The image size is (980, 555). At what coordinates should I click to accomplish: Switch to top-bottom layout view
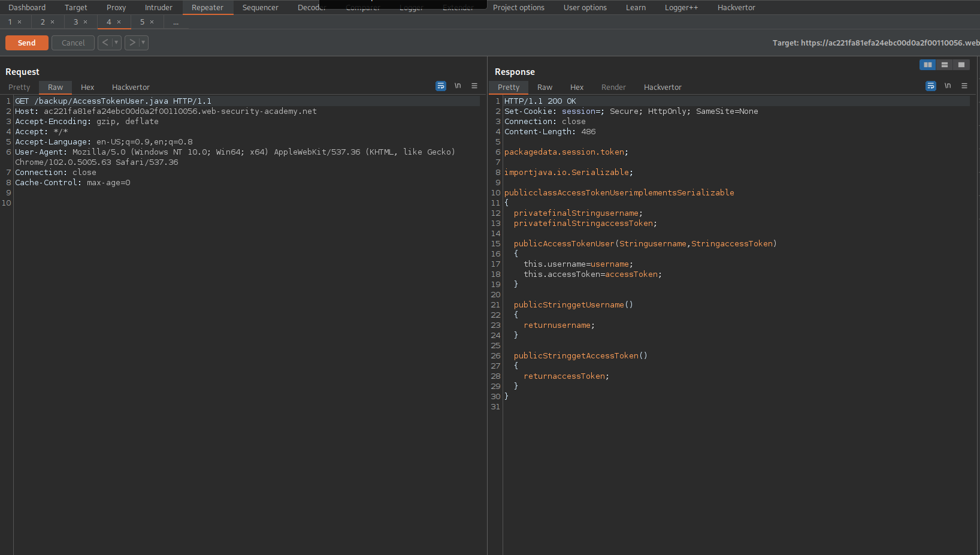point(945,65)
